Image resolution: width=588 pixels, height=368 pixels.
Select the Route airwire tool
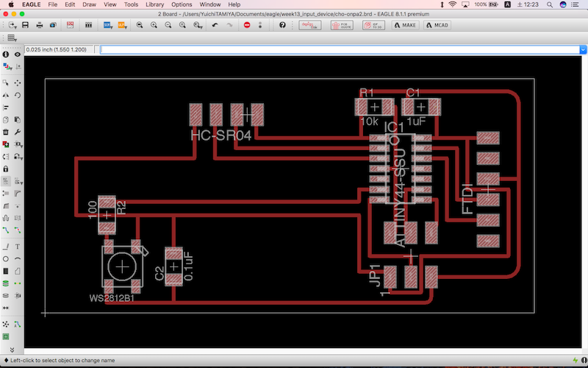[6, 230]
